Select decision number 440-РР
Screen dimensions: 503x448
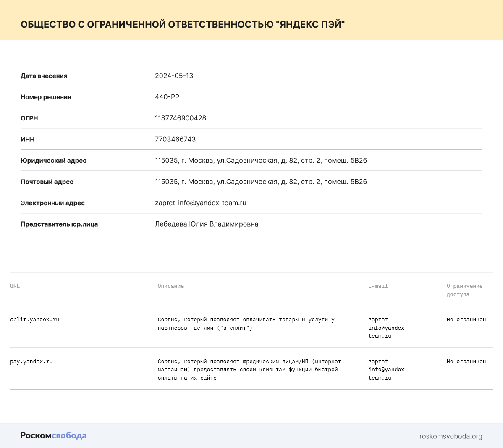(x=167, y=97)
